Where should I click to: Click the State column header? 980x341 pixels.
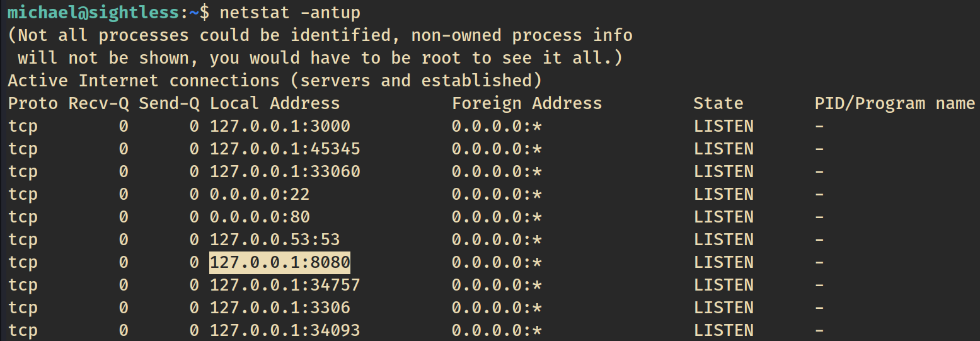pyautogui.click(x=718, y=103)
